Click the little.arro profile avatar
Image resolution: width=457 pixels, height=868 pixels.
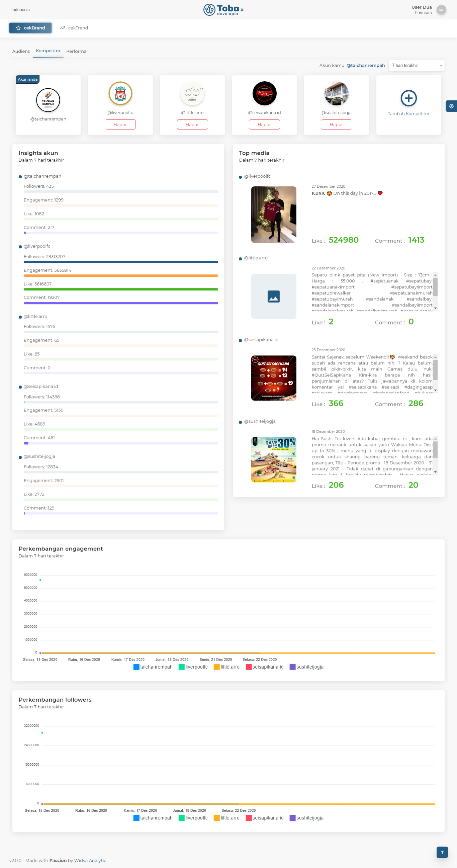[192, 93]
